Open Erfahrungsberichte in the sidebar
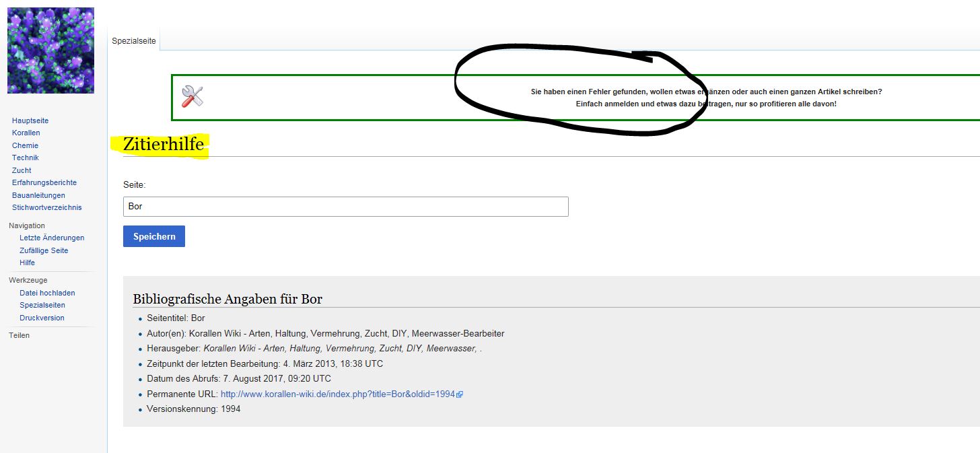The width and height of the screenshot is (980, 453). pos(44,182)
